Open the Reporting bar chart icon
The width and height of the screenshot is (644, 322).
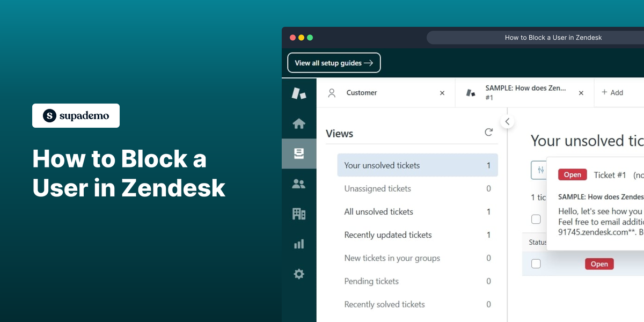point(299,244)
